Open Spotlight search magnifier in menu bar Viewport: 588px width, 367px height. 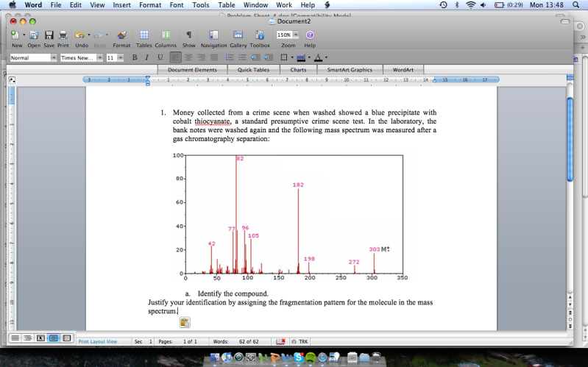[x=576, y=5]
